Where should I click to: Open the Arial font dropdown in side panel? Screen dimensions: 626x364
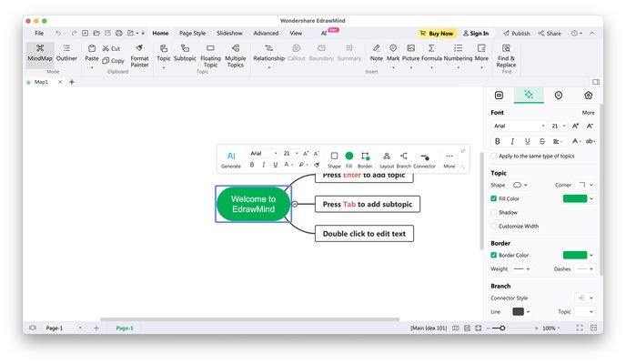tap(519, 126)
